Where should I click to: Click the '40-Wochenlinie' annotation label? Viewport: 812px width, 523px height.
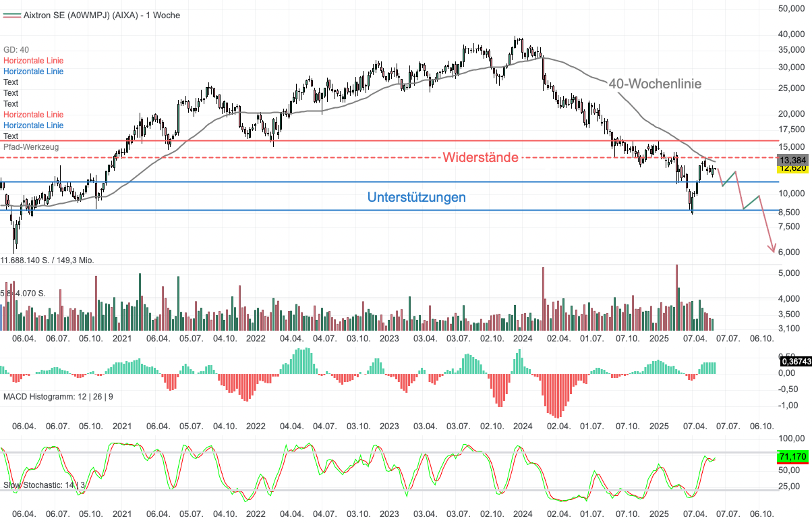[655, 84]
